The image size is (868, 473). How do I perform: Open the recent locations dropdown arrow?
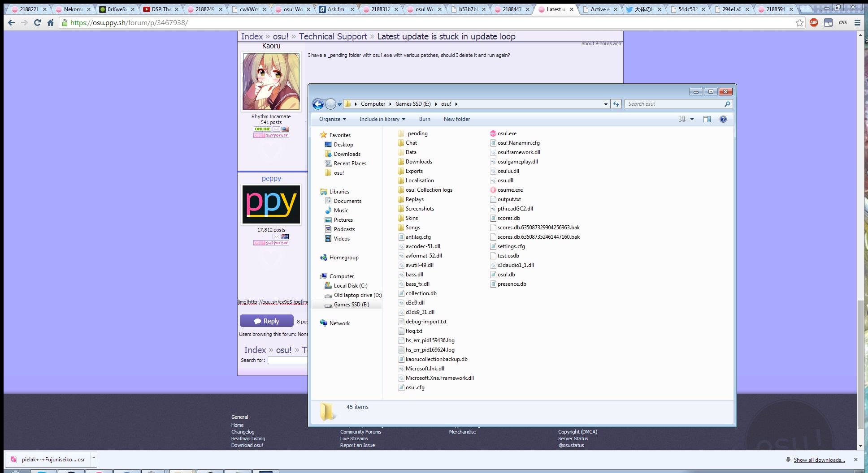click(x=339, y=104)
